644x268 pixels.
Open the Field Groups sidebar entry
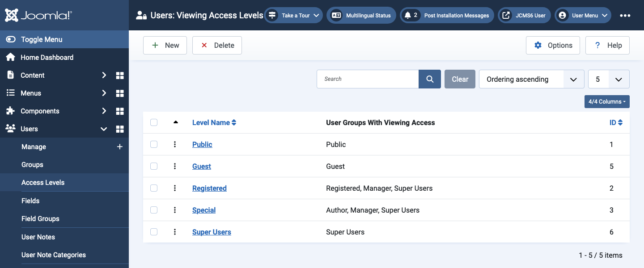40,218
